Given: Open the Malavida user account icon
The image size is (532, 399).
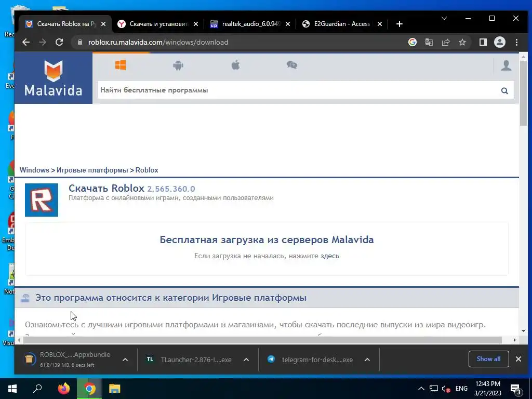Looking at the screenshot, I should click(506, 65).
